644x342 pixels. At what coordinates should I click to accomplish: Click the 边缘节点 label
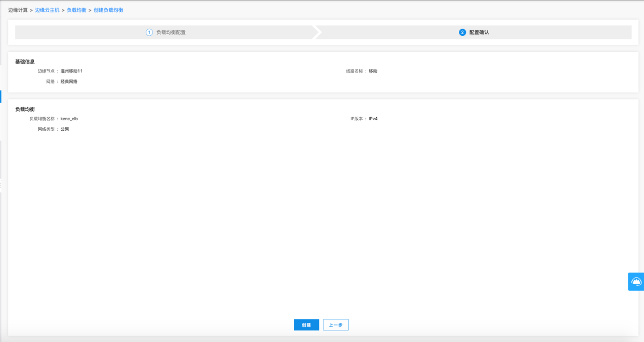[x=46, y=71]
